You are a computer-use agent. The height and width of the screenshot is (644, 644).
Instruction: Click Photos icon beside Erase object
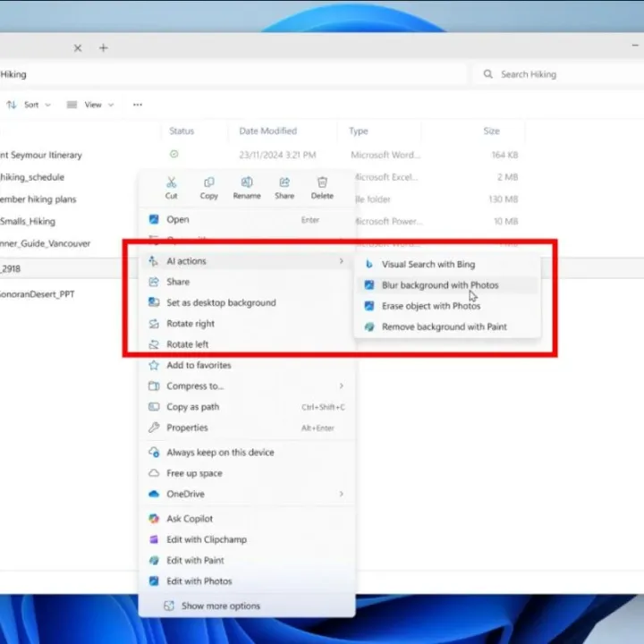click(x=369, y=306)
